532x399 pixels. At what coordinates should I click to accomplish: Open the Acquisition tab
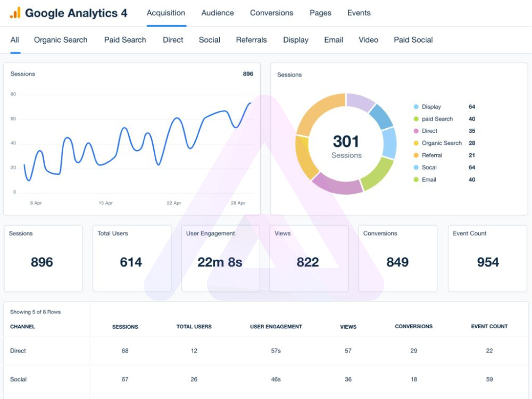[166, 13]
